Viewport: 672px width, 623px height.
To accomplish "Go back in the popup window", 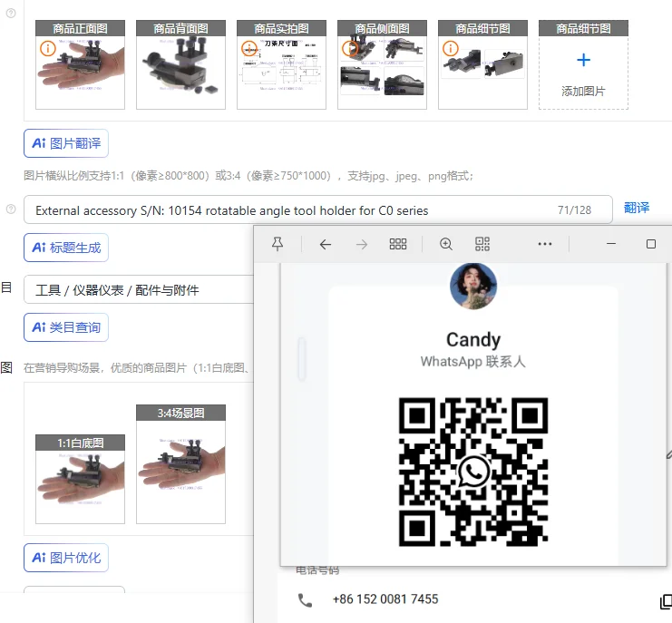I will [x=326, y=244].
